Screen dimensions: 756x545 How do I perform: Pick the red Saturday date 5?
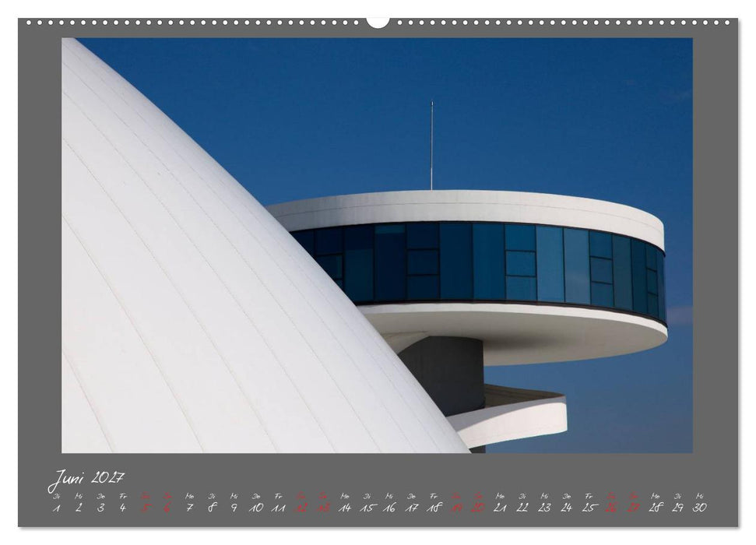point(146,508)
